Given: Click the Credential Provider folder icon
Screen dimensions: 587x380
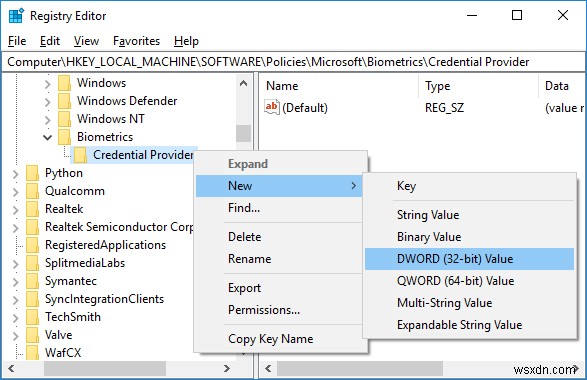Looking at the screenshot, I should click(80, 155).
